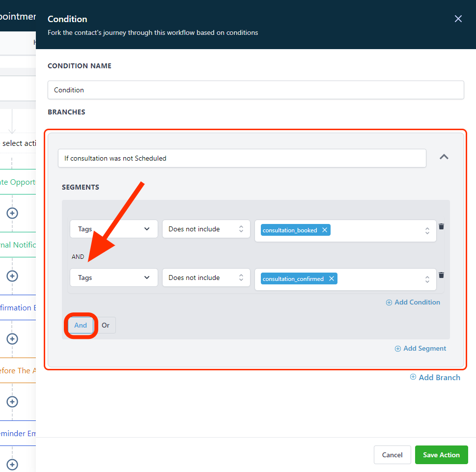Open 'Does not include' dropdown for consultation_confirmed
This screenshot has height=472, width=476.
point(206,278)
